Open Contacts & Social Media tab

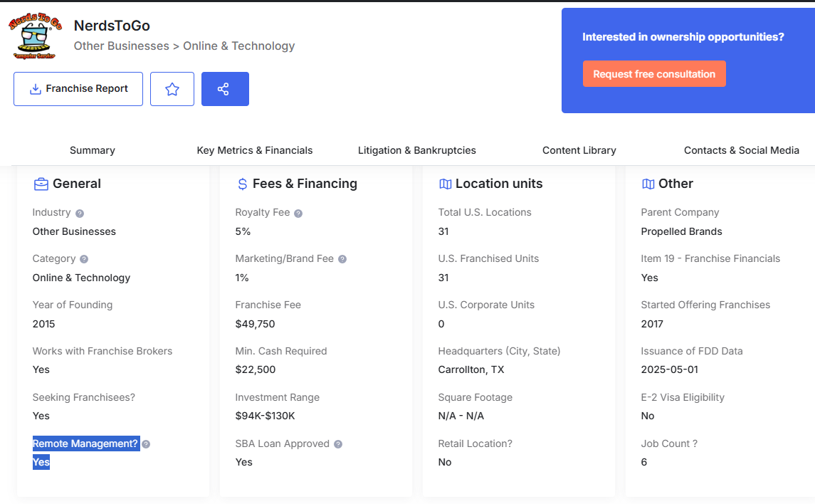coord(741,150)
